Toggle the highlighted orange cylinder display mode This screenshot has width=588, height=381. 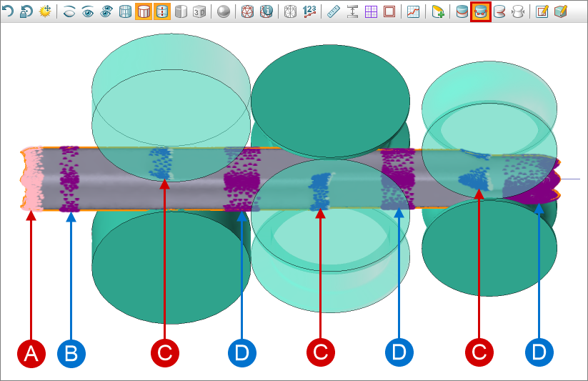pos(143,11)
